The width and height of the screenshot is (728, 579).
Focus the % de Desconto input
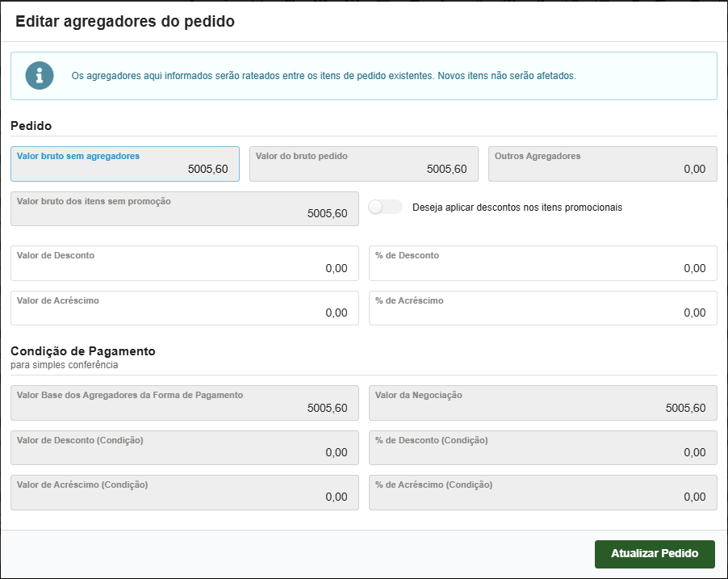point(542,264)
